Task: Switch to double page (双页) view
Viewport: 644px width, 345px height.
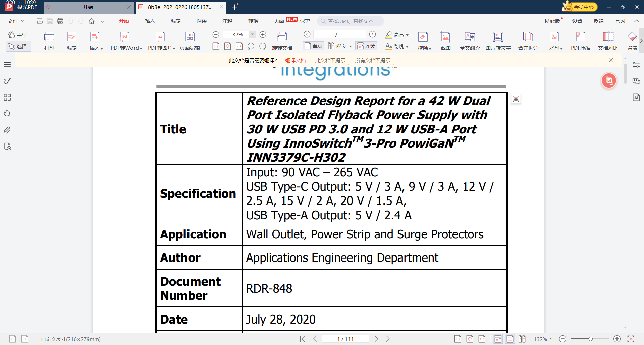Action: coord(337,46)
